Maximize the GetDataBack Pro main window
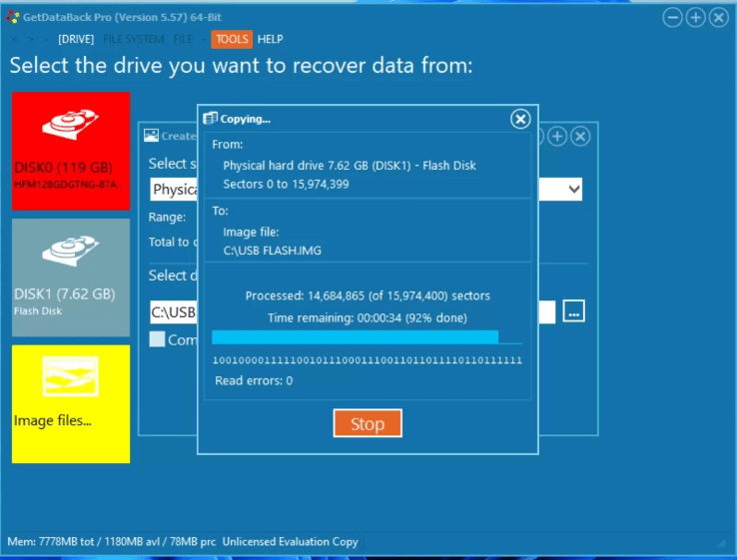 (696, 18)
